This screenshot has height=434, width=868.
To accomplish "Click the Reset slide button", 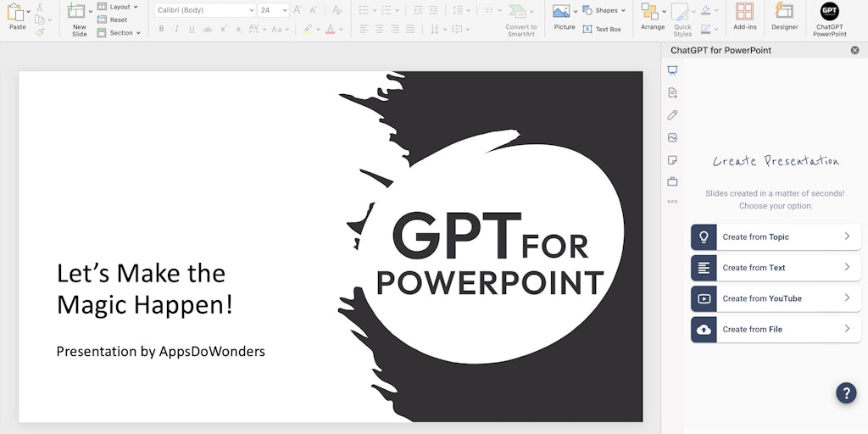I will coord(113,20).
